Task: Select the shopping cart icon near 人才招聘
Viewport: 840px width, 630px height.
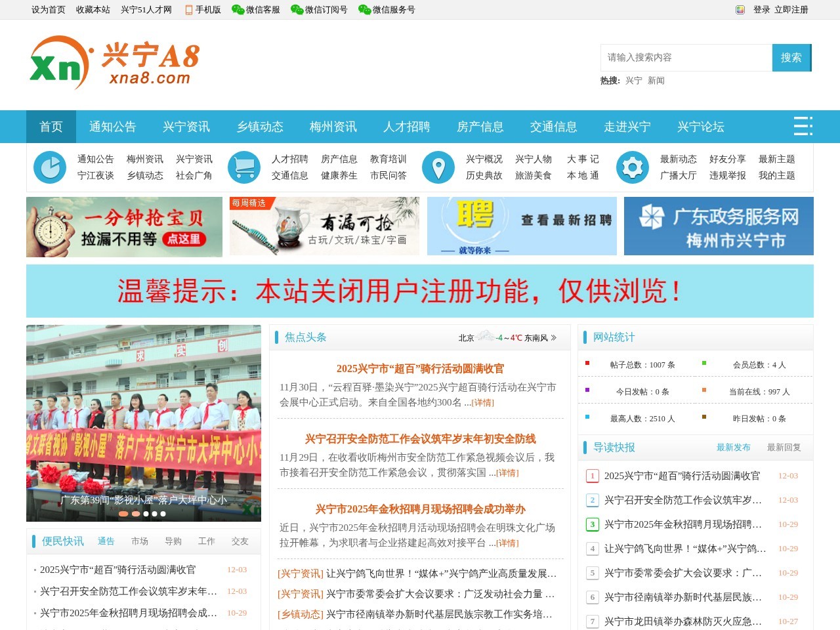Action: coord(244,167)
